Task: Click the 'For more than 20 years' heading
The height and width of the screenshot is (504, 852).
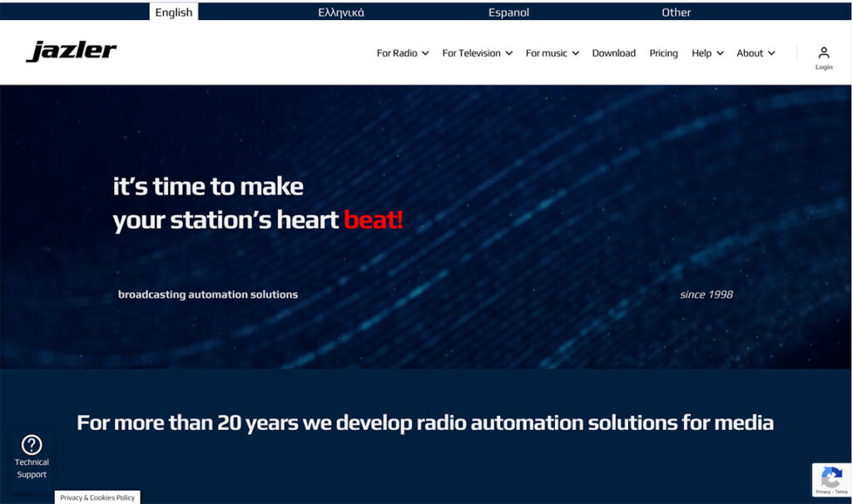Action: pos(425,422)
